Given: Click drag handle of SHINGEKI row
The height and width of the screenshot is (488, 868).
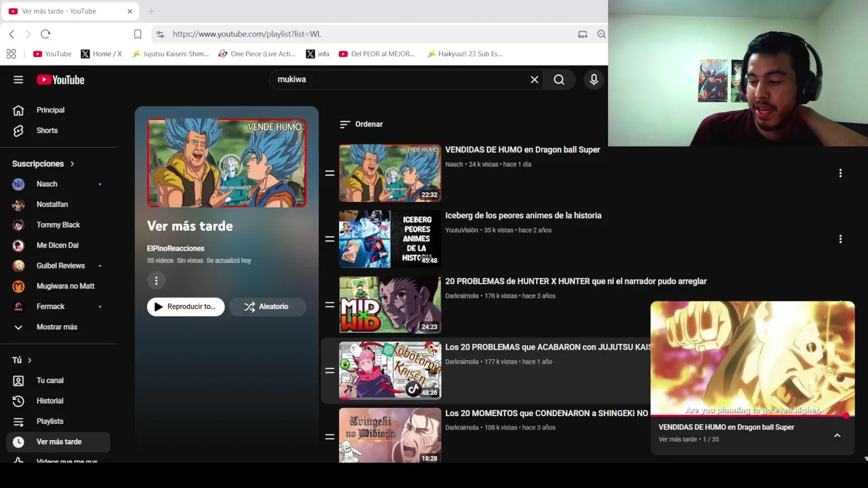Looking at the screenshot, I should pos(330,436).
